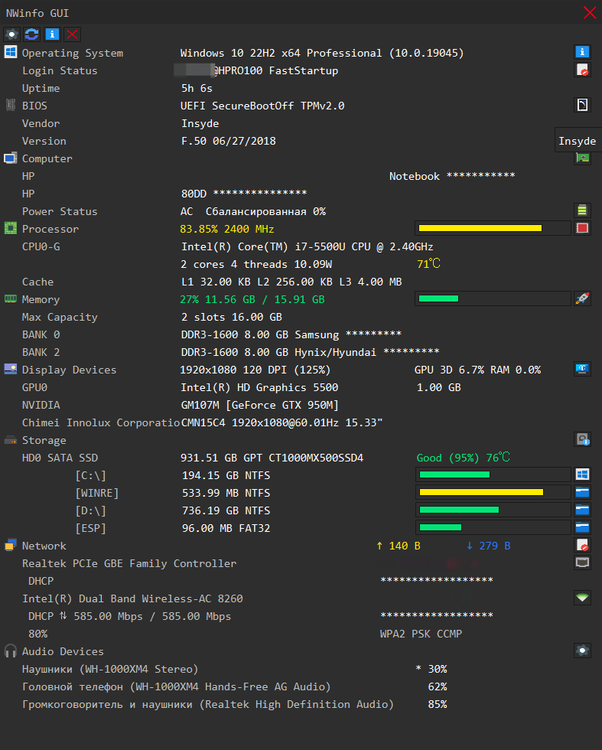Close NWinfo GUI window with red X
The width and height of the screenshot is (602, 750).
pos(590,12)
